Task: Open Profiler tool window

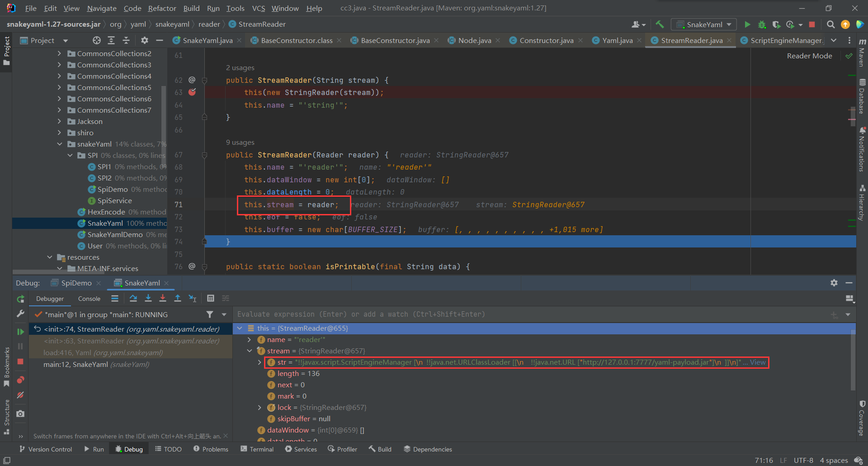Action: 342,449
